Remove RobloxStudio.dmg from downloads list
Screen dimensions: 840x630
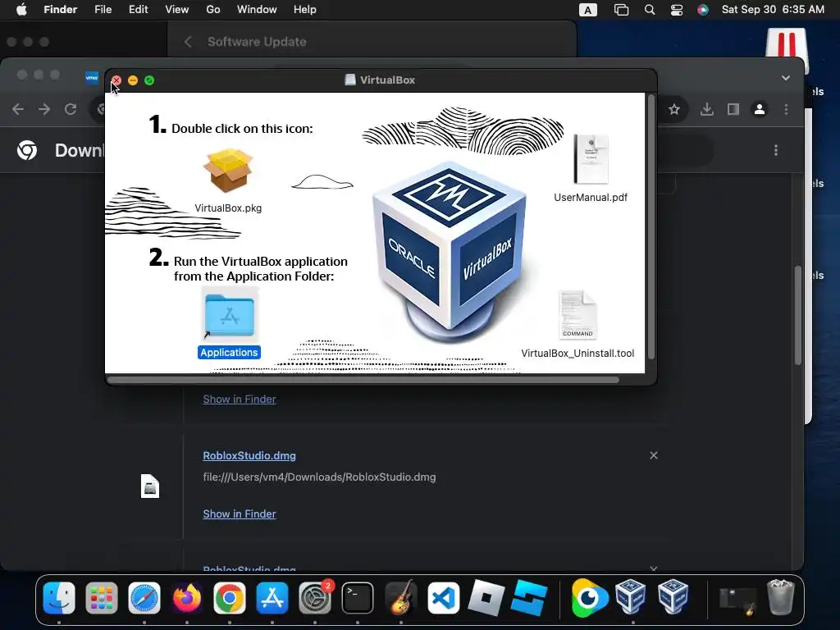(654, 455)
